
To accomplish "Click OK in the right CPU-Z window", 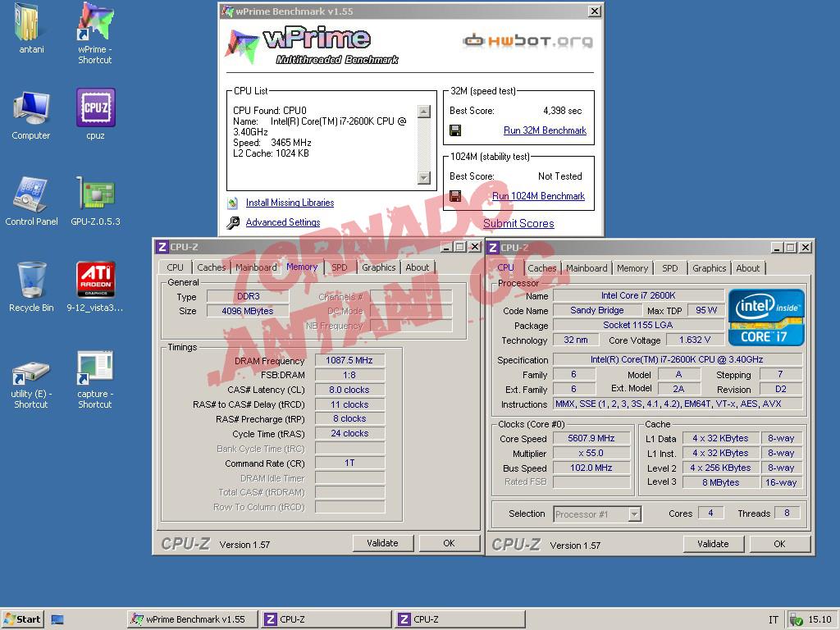I will click(779, 544).
